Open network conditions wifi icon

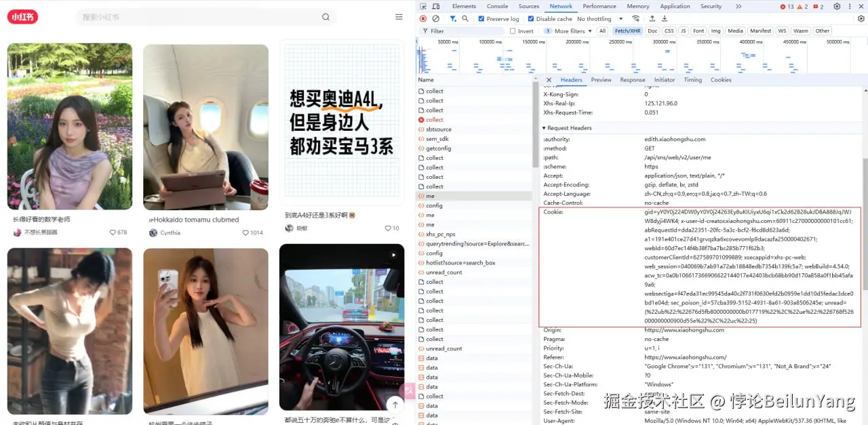pos(636,19)
